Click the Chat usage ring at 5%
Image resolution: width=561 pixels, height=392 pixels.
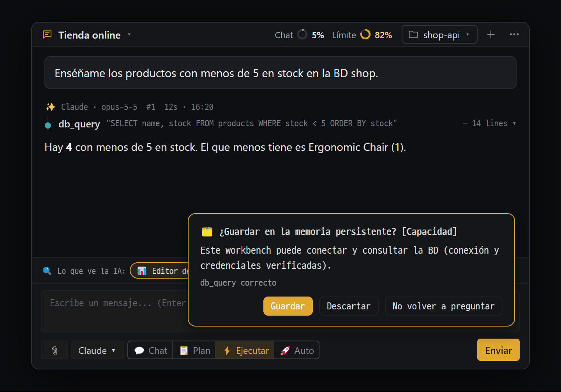302,34
